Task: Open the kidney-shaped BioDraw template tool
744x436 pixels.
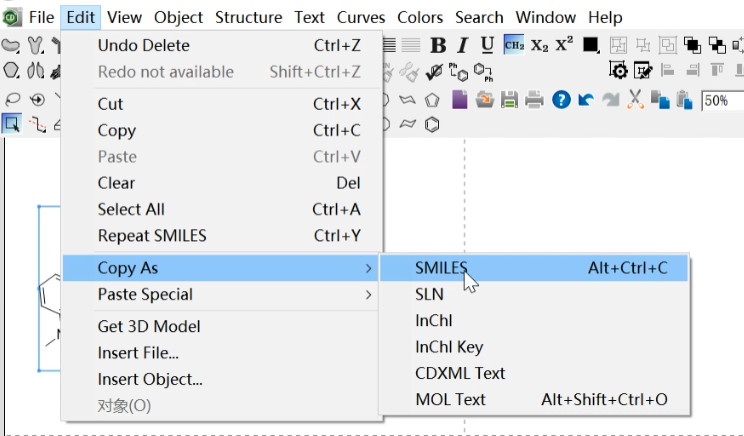Action: [x=11, y=46]
